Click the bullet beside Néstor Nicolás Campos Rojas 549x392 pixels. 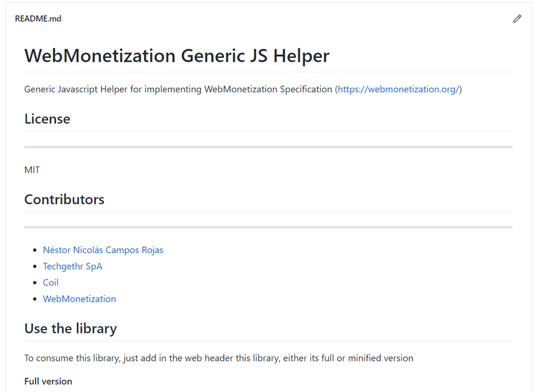point(35,251)
